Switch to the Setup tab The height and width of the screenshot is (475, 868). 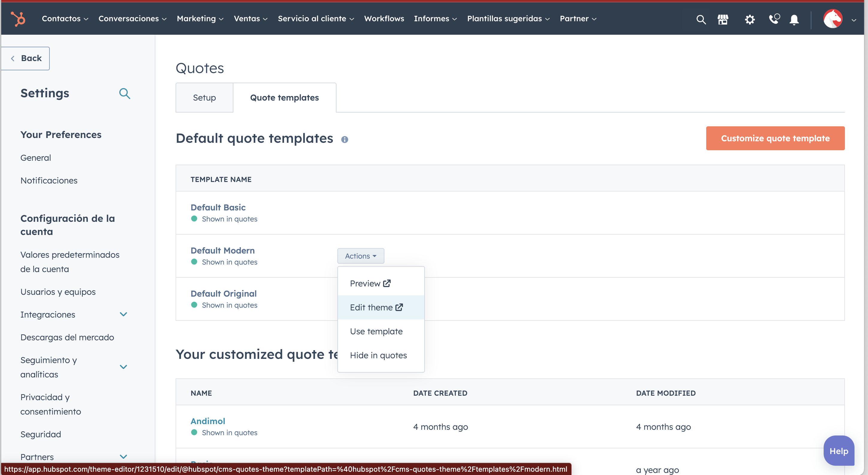tap(204, 97)
